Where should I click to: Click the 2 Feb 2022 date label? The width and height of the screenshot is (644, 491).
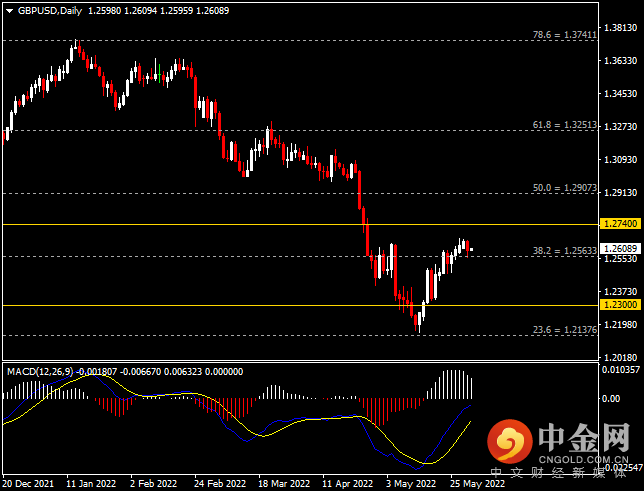[x=154, y=484]
